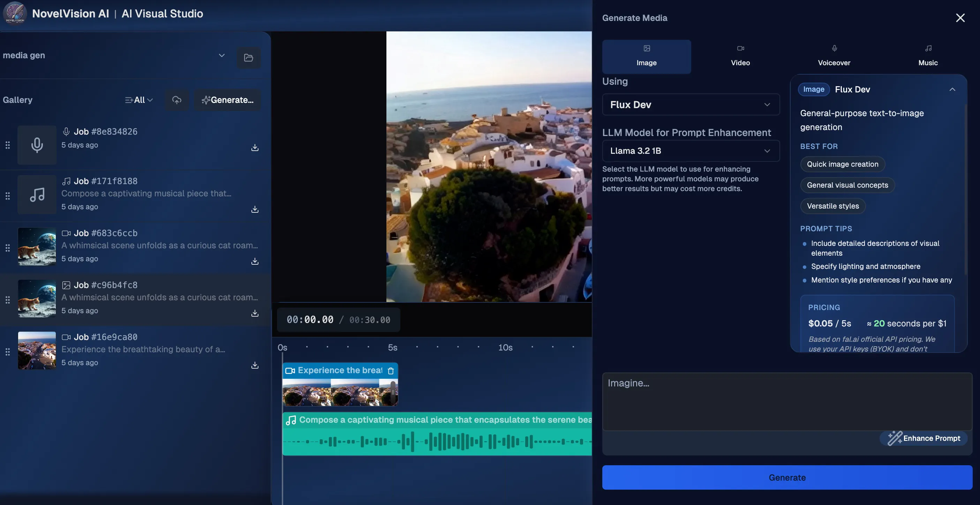980x505 pixels.
Task: Click the cat thumbnail of Job #c96b4fc8
Action: (x=37, y=298)
